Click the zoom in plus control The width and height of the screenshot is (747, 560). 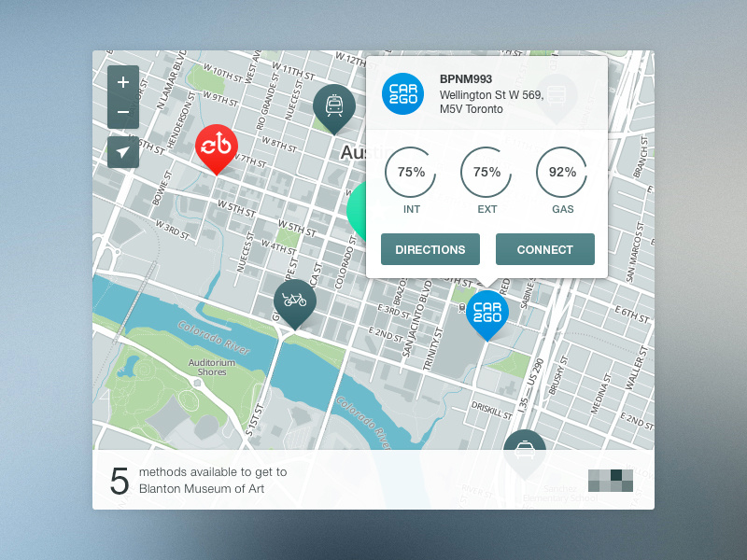coord(122,82)
